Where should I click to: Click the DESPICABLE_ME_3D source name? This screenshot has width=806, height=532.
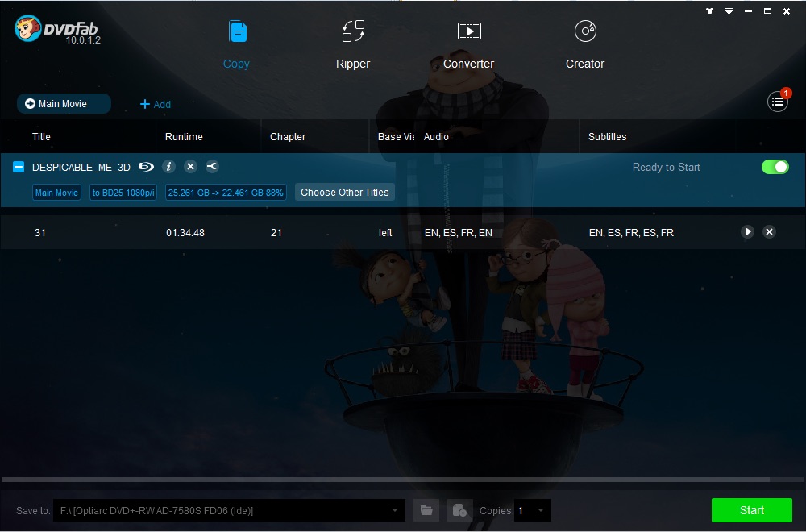(x=81, y=167)
